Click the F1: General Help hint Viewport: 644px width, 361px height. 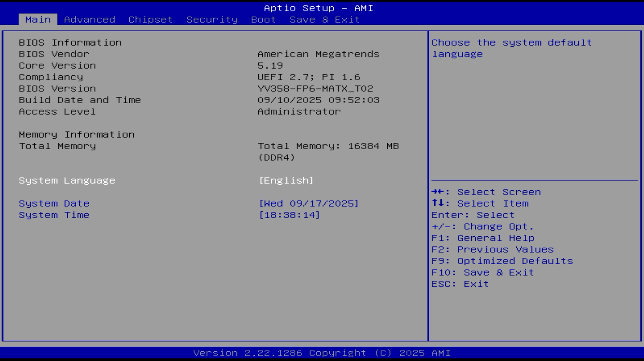[x=483, y=238]
